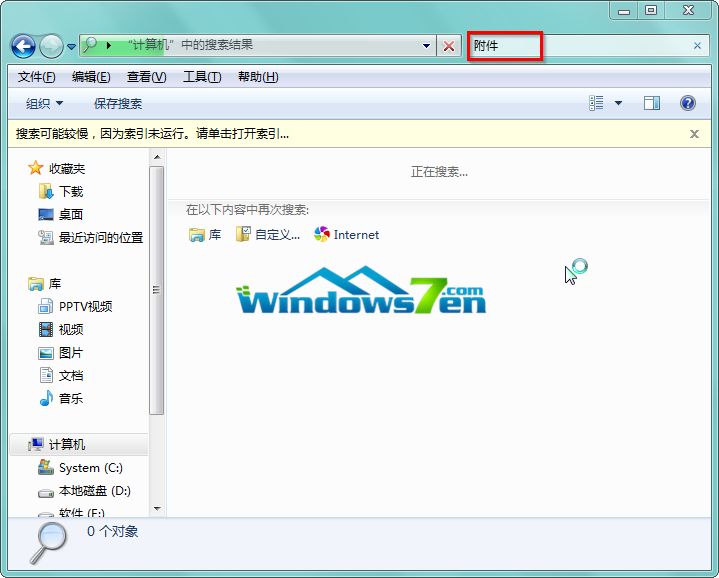Image resolution: width=719 pixels, height=578 pixels.
Task: Click the 桌面 monitor icon
Action: (45, 215)
